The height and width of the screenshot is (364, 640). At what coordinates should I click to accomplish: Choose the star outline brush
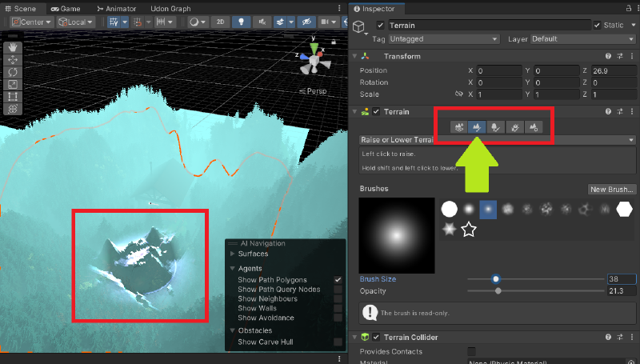469,230
